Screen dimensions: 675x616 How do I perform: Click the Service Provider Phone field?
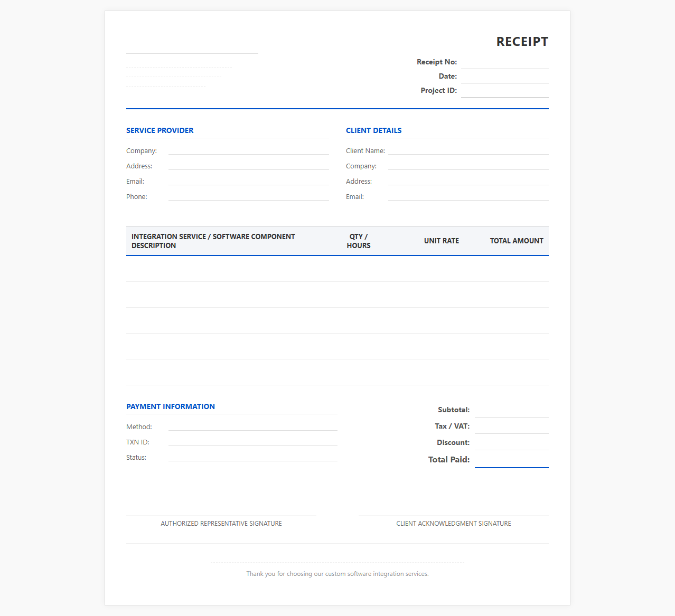click(249, 196)
